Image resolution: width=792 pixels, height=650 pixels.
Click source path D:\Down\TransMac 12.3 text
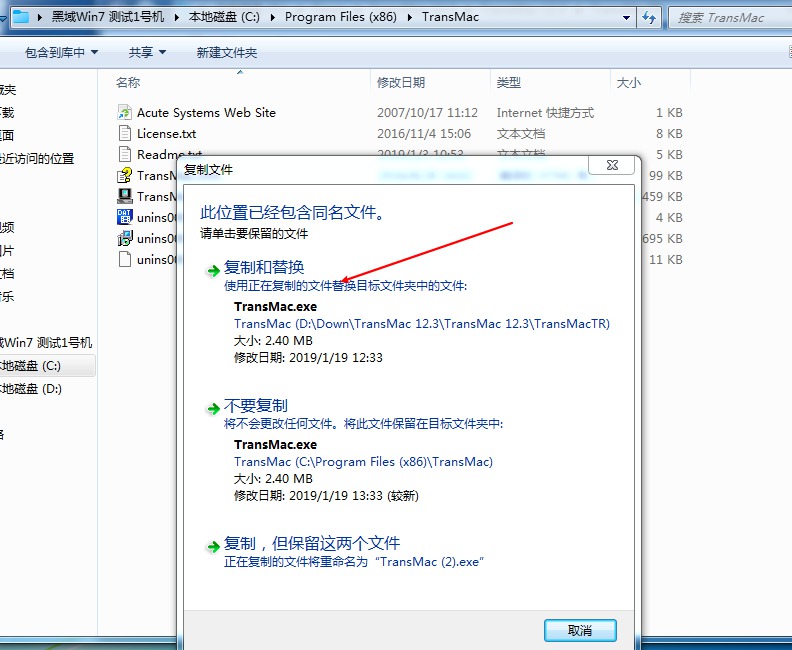point(422,324)
